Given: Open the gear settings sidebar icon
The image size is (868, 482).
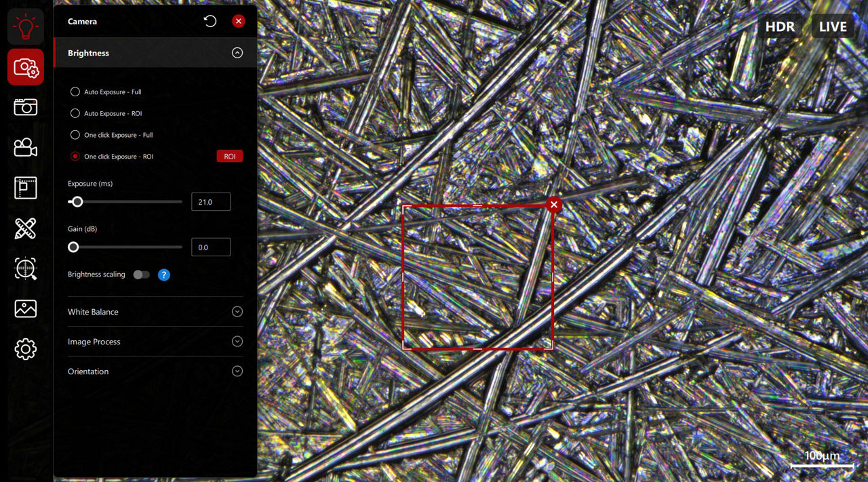Looking at the screenshot, I should click(26, 349).
